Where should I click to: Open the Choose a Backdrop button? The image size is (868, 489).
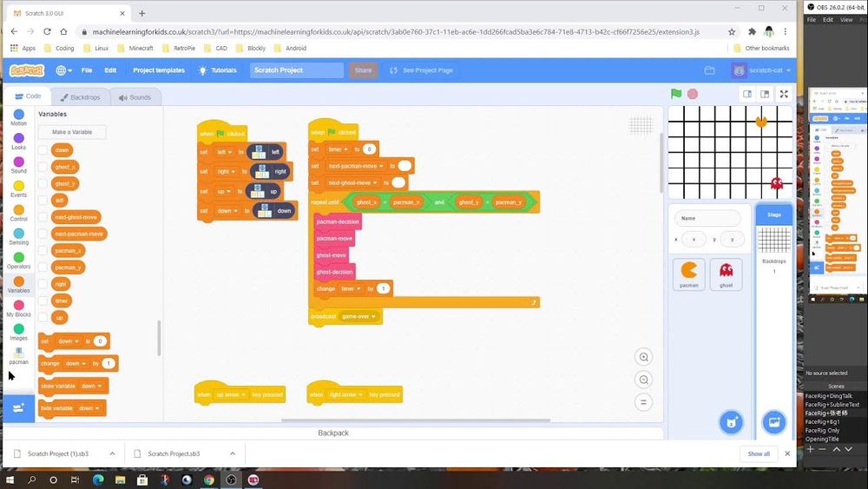pos(774,422)
